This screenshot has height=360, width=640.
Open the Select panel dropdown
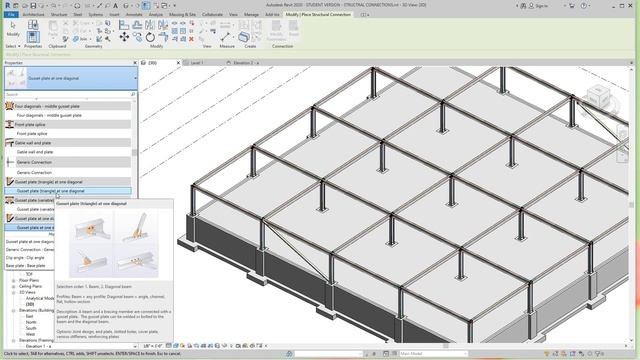(13, 46)
